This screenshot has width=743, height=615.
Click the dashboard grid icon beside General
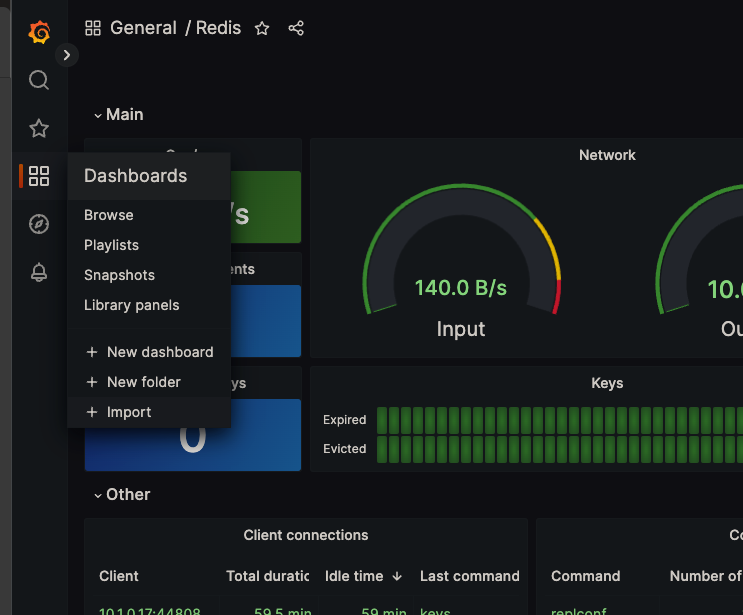click(x=93, y=28)
